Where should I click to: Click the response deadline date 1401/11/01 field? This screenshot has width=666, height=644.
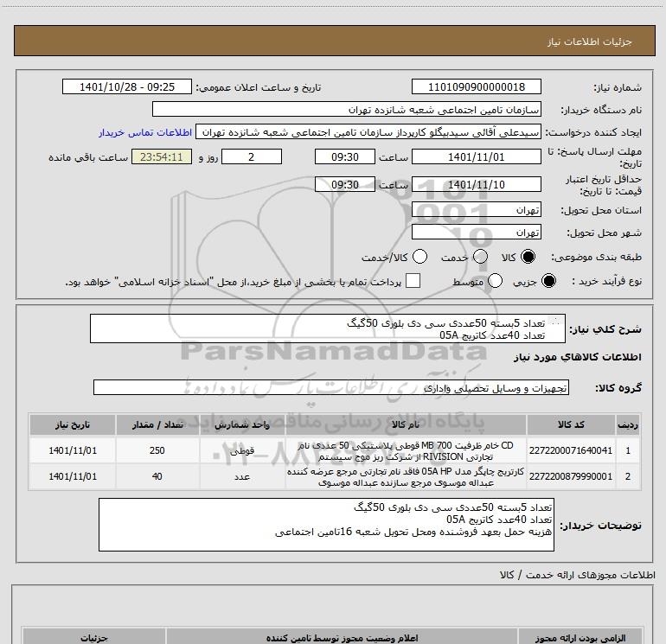click(476, 156)
